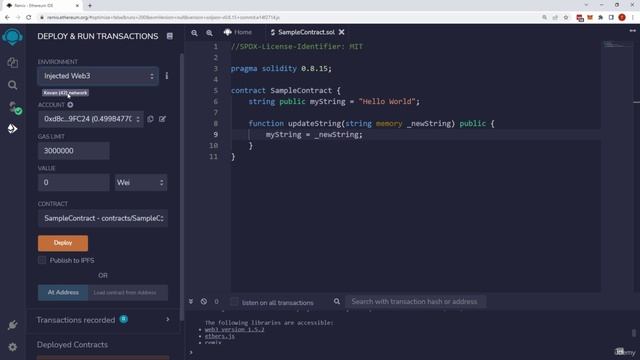Open the Wei value unit dropdown
640x360 pixels.
pos(141,182)
